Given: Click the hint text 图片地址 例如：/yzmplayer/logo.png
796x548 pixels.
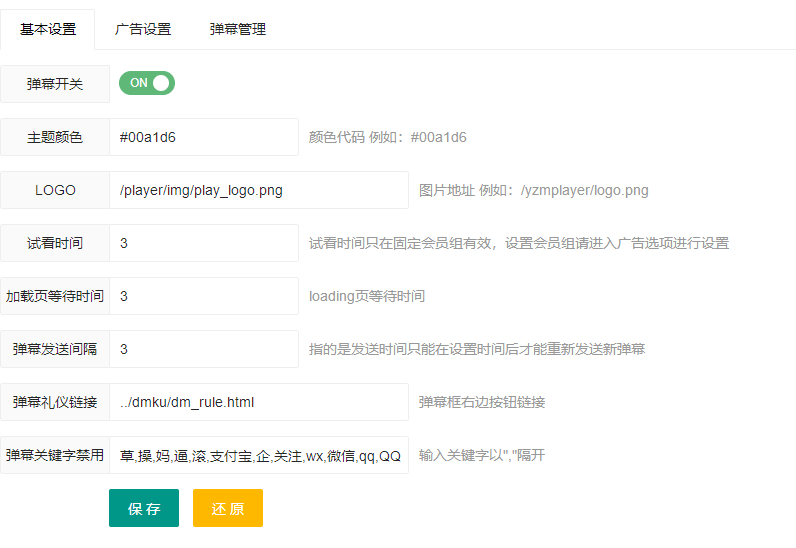Looking at the screenshot, I should (x=534, y=190).
